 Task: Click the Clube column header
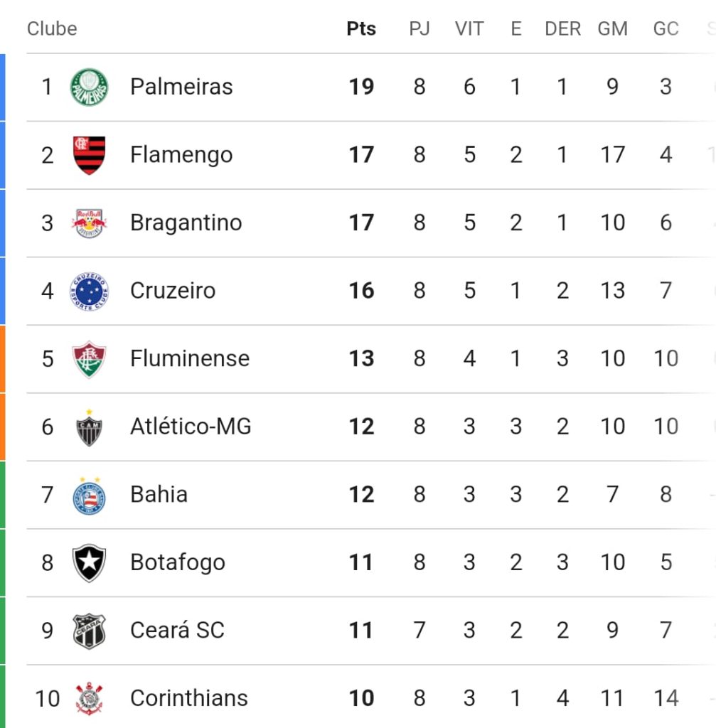pos(52,28)
